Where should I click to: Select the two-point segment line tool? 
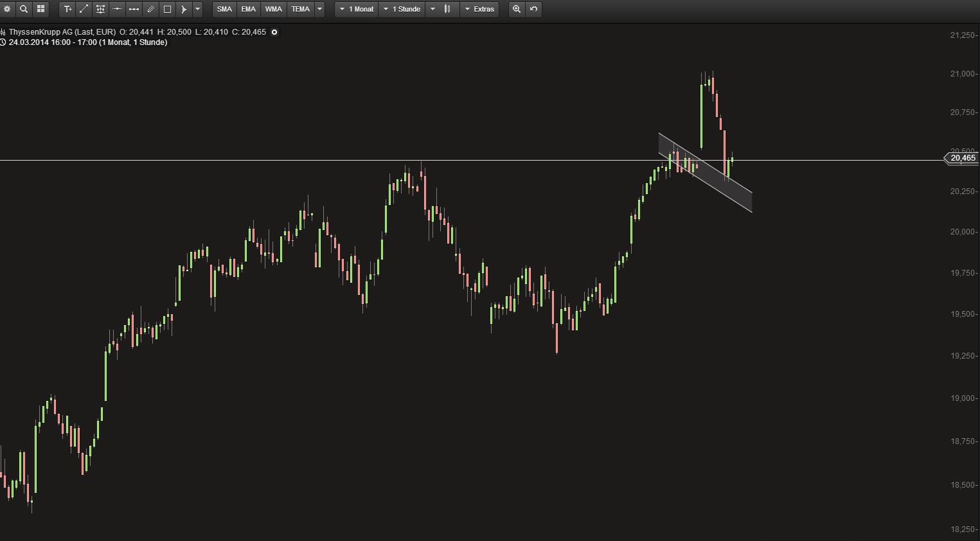coord(134,9)
